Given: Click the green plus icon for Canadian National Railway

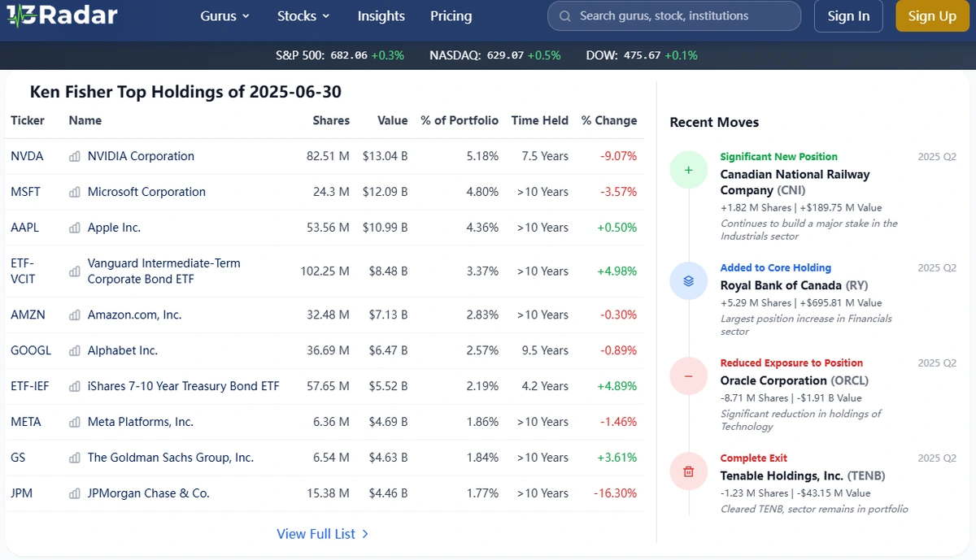Looking at the screenshot, I should 688,171.
